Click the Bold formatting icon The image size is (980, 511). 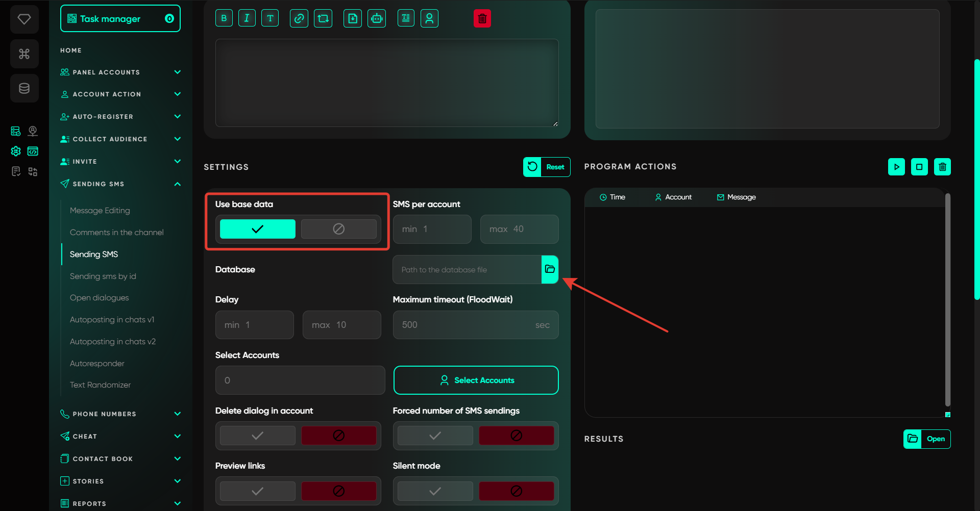[x=224, y=18]
